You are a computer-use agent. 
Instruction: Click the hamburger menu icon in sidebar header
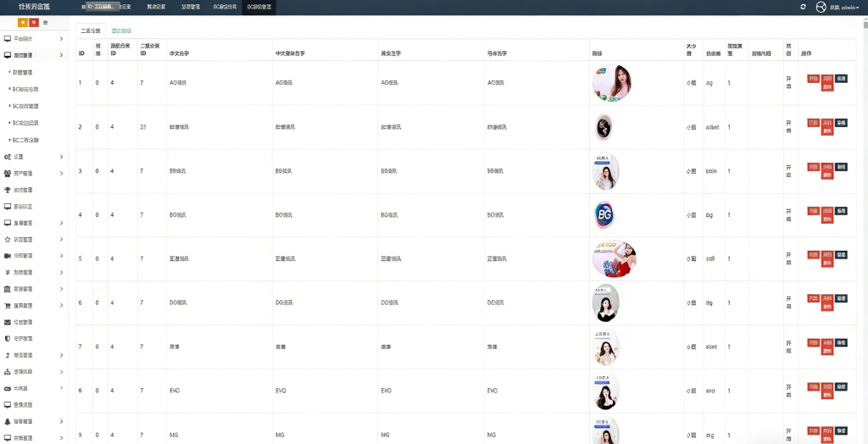pyautogui.click(x=45, y=22)
